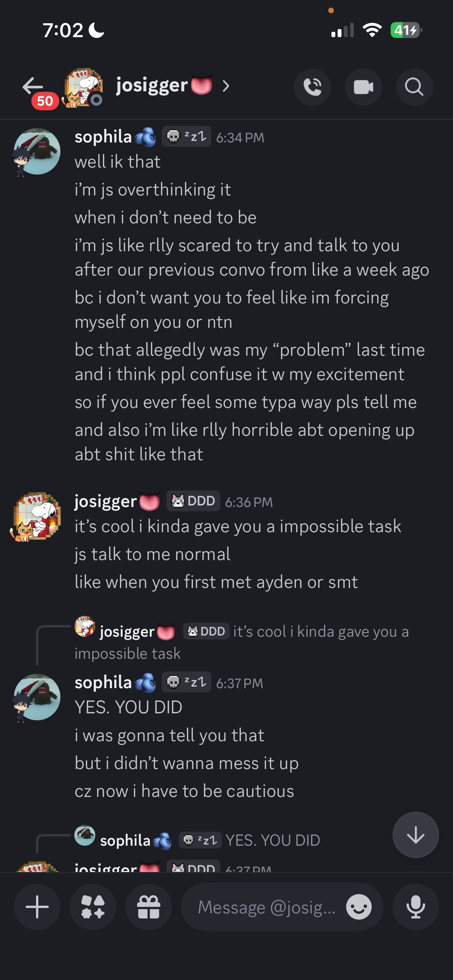Open the message search icon
The image size is (453, 980).
click(x=414, y=87)
